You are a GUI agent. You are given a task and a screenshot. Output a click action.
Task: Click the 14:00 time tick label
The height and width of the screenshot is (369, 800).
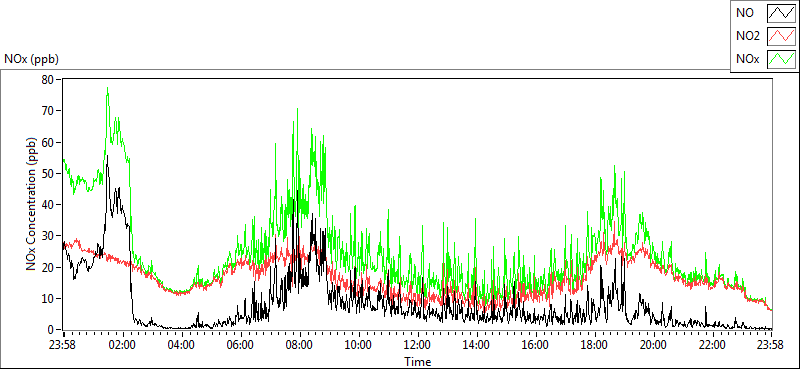(x=477, y=345)
